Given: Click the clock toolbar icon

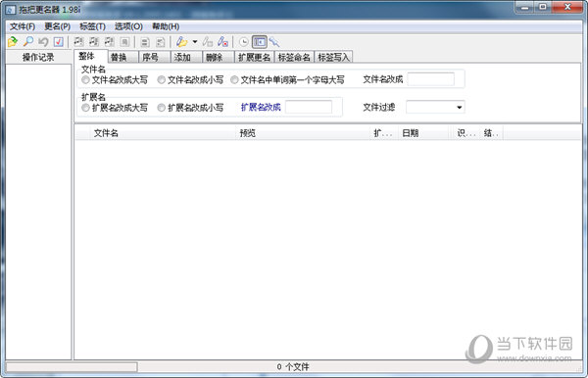Looking at the screenshot, I should click(243, 42).
